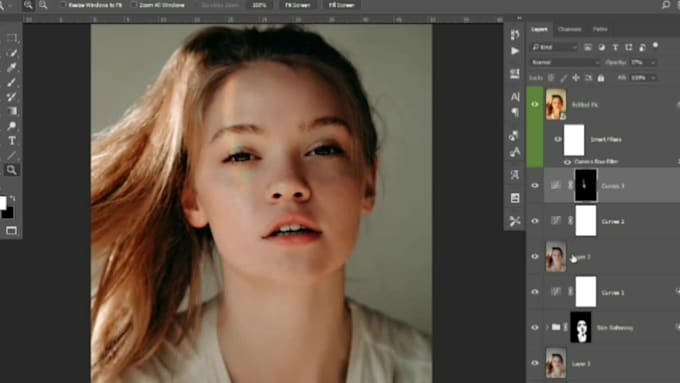Hide the Layer 1 layer

coord(535,363)
